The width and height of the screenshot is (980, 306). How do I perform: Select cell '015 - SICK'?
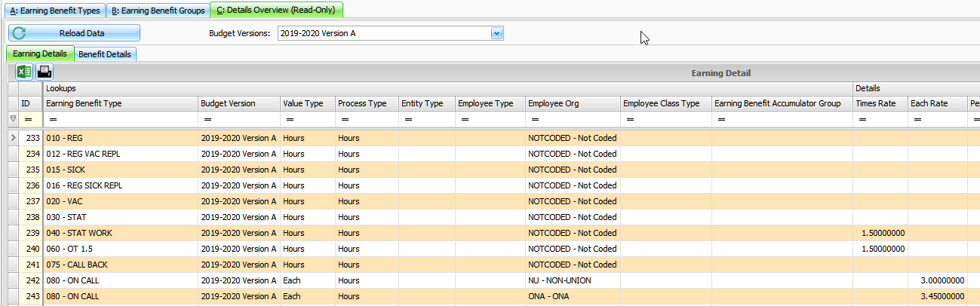click(x=120, y=170)
